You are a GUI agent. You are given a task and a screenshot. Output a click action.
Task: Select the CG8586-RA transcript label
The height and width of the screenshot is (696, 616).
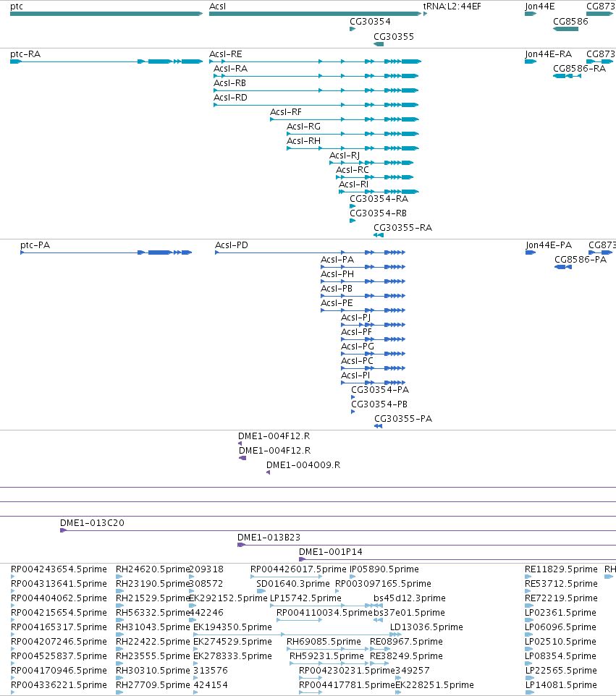click(x=580, y=69)
